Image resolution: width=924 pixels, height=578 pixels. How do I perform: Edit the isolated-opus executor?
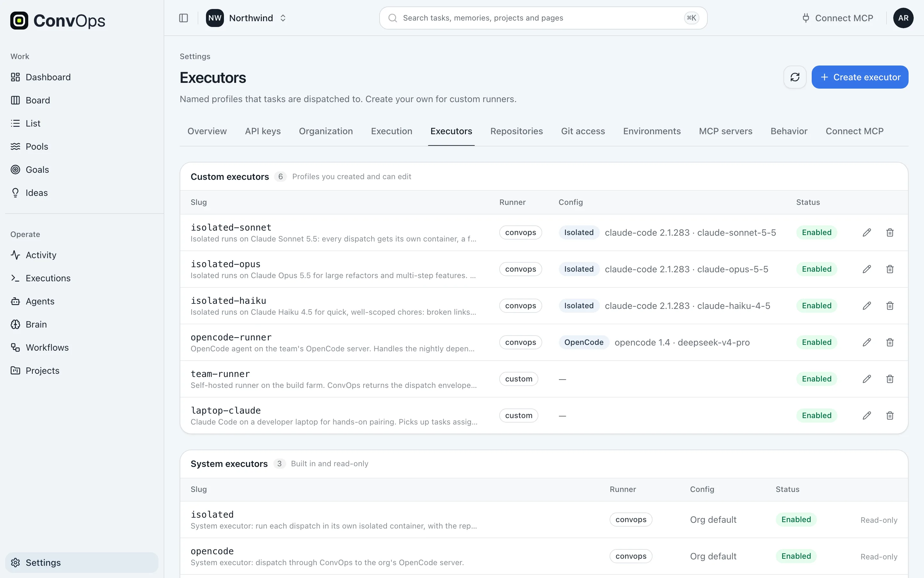point(867,269)
